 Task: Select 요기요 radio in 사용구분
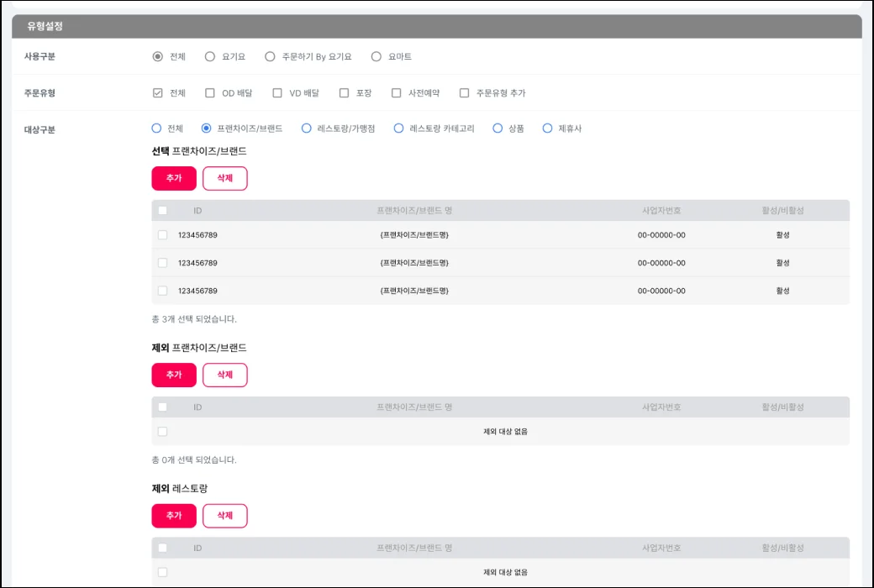(x=209, y=56)
